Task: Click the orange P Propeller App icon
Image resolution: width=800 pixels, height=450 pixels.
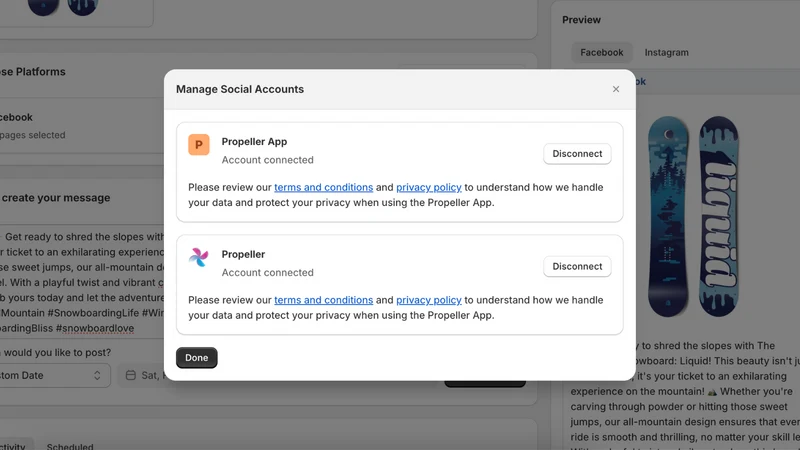Action: pos(199,145)
